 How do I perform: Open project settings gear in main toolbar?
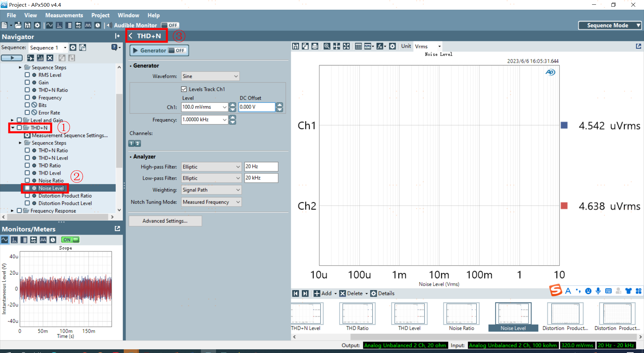pyautogui.click(x=37, y=25)
